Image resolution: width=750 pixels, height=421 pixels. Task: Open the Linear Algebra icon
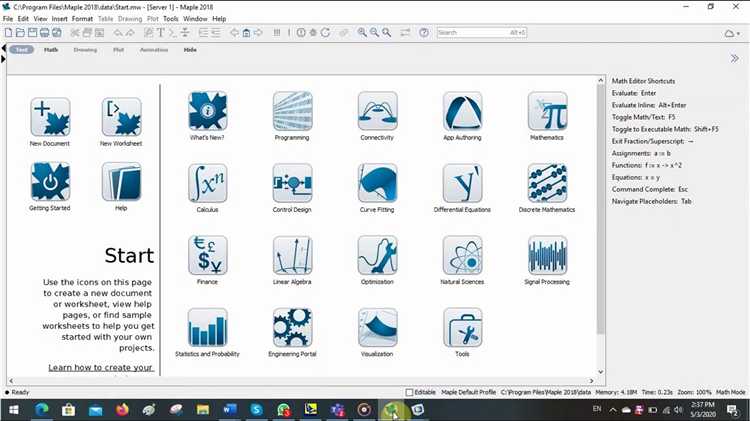point(292,255)
